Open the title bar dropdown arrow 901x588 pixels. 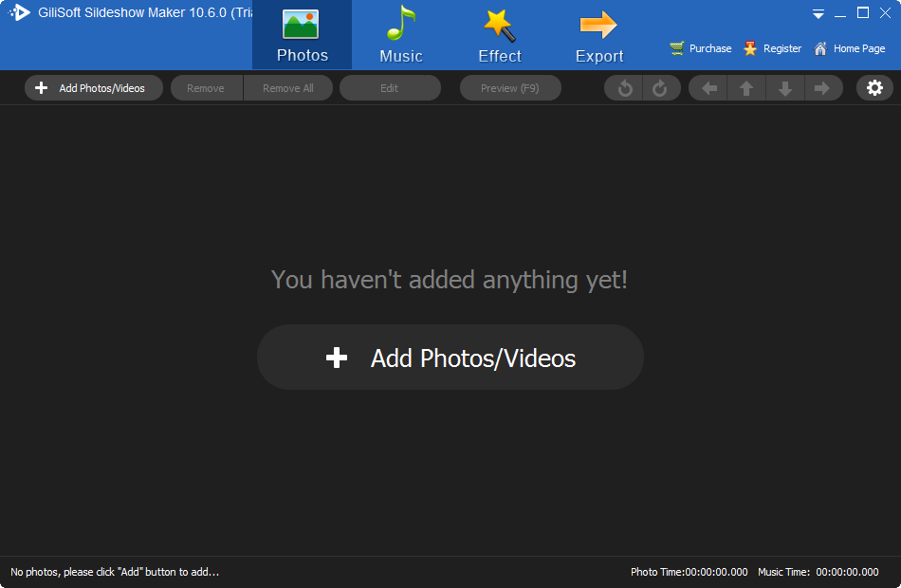[x=818, y=13]
